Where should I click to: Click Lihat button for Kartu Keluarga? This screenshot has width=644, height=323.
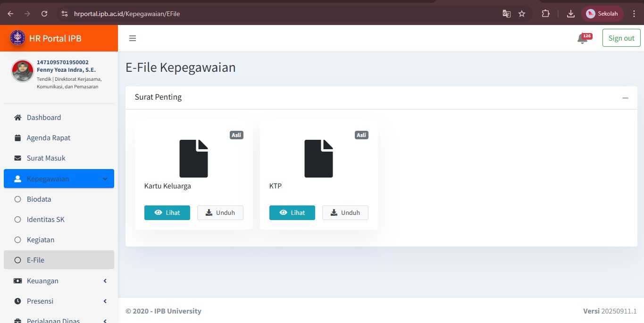[x=167, y=213]
